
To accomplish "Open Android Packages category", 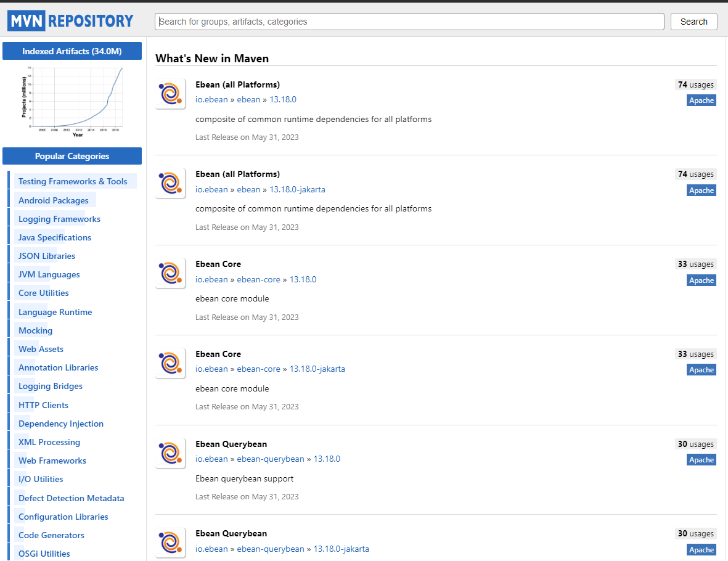I will pyautogui.click(x=54, y=200).
